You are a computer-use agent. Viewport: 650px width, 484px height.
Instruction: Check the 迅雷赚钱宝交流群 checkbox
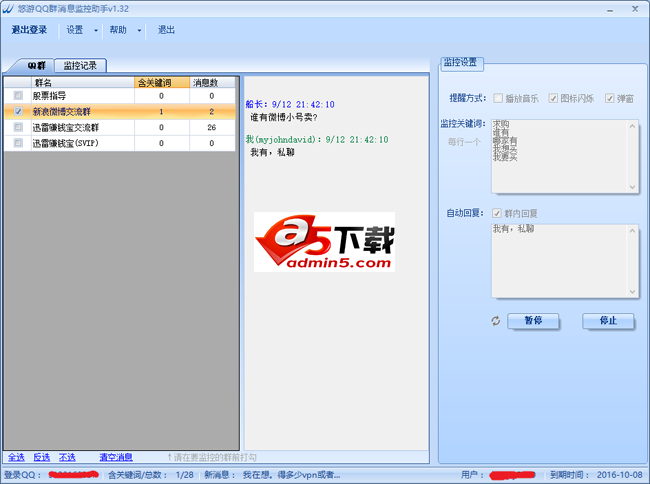tap(18, 127)
